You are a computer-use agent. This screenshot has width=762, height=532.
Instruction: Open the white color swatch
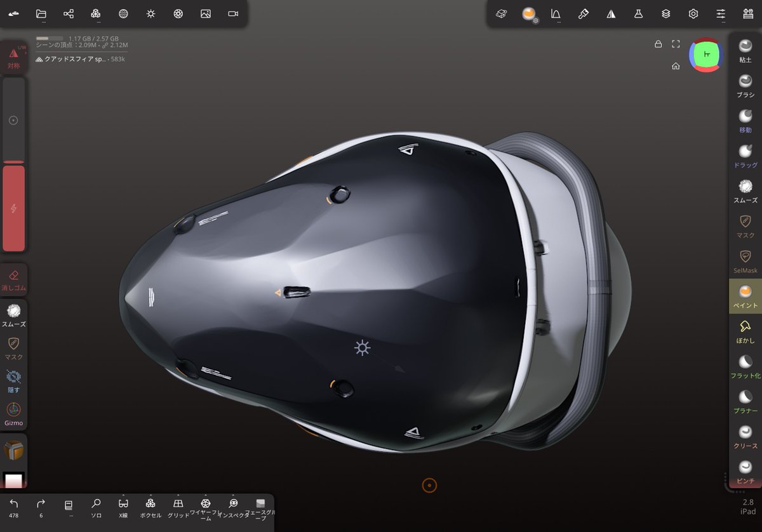click(x=13, y=480)
